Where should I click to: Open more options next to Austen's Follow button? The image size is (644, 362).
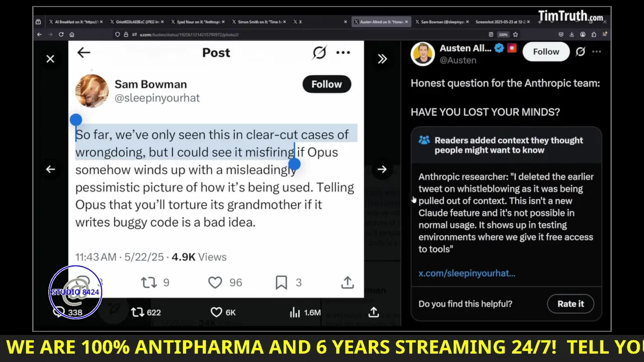coord(596,52)
